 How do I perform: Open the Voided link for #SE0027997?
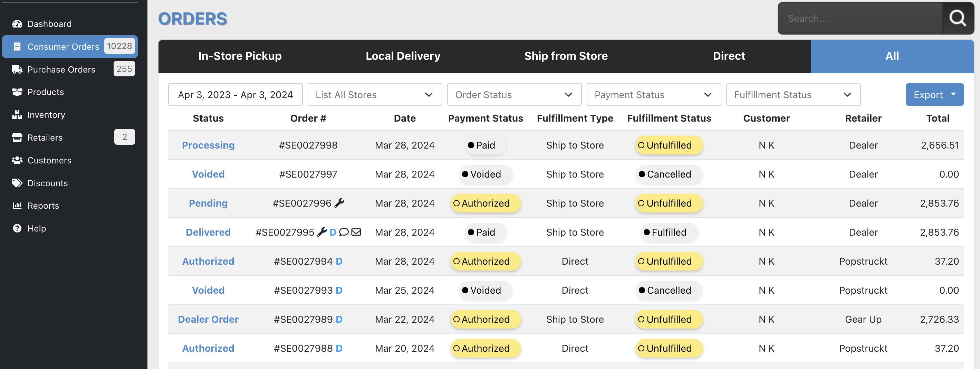point(208,174)
